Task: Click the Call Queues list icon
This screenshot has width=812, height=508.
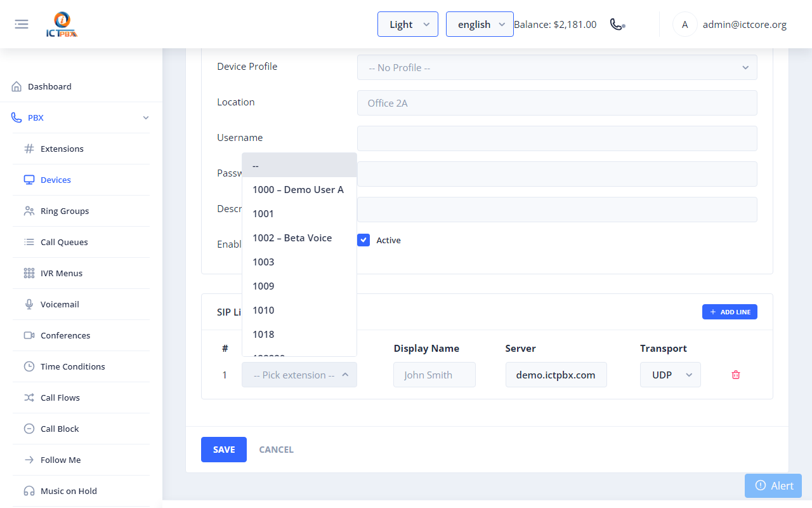Action: click(x=29, y=242)
